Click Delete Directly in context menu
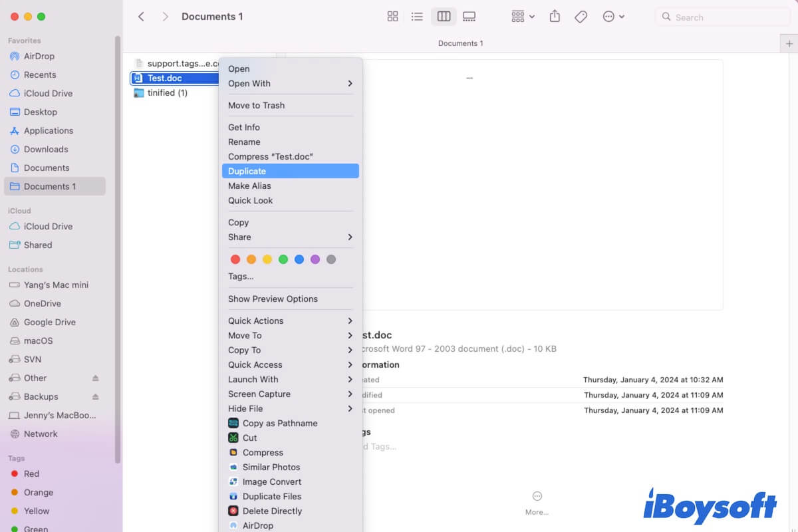 tap(272, 511)
